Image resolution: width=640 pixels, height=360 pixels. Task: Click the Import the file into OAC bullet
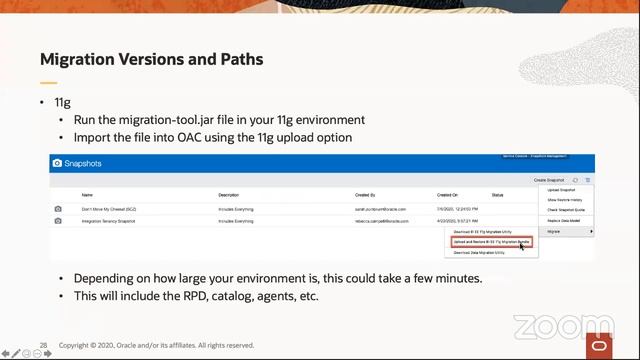pyautogui.click(x=213, y=138)
